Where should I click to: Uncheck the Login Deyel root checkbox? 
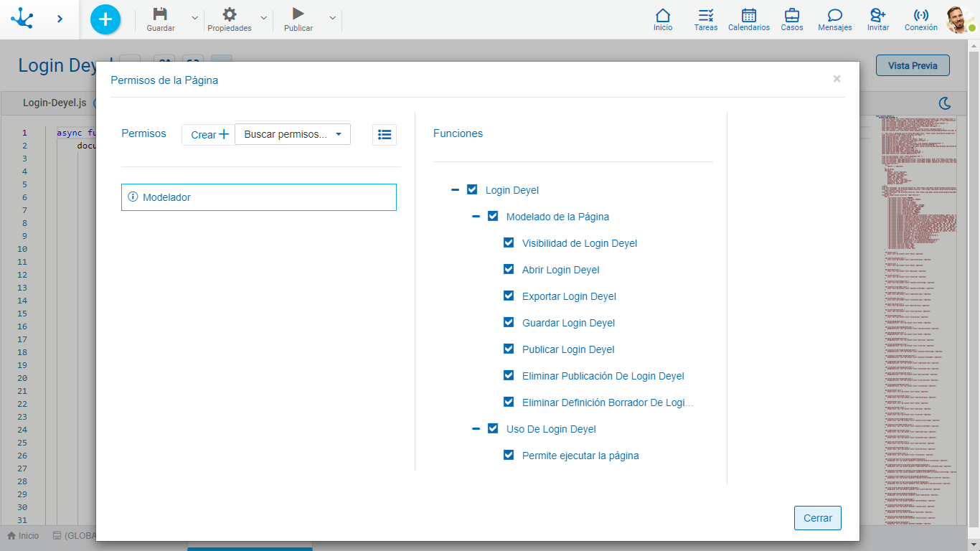click(x=472, y=189)
